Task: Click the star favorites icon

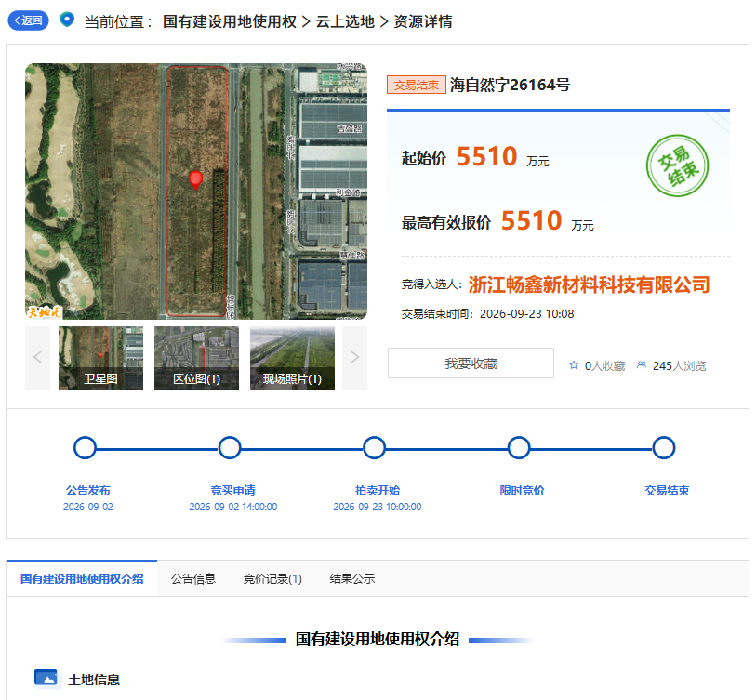Action: [574, 365]
